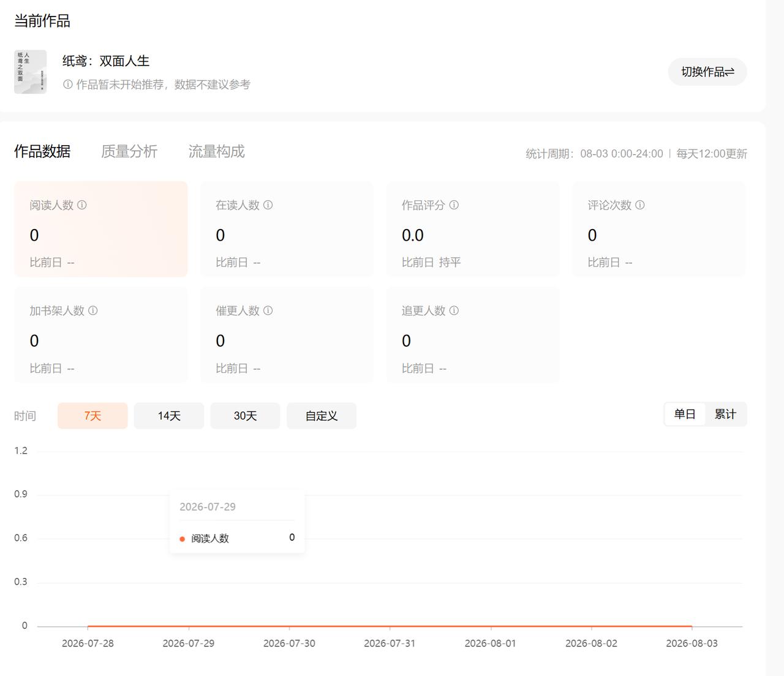Click the 当前作品 heading

click(x=42, y=21)
